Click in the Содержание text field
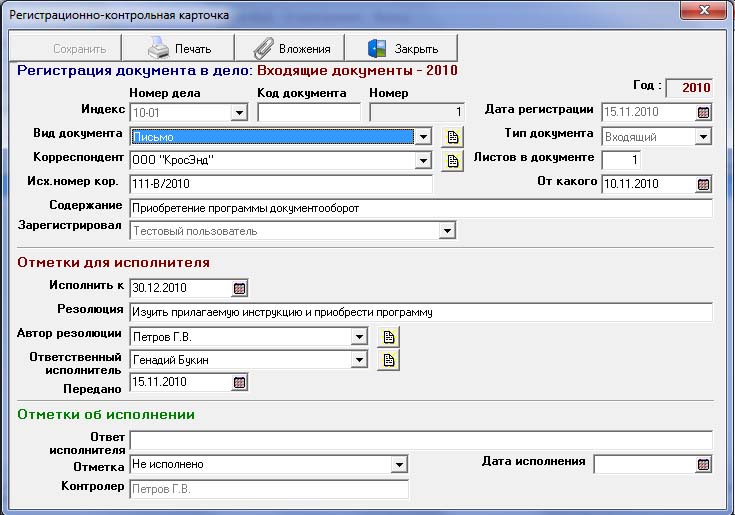This screenshot has width=735, height=515. pos(420,208)
